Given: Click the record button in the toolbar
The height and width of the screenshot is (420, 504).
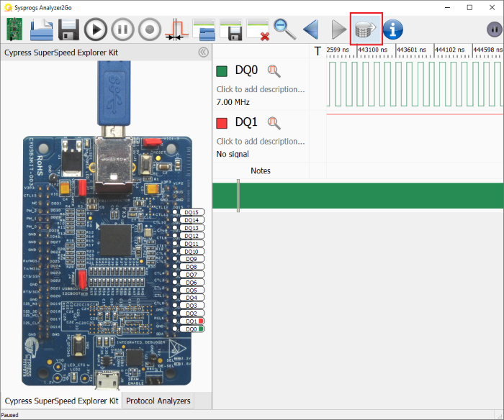Looking at the screenshot, I should coord(150,29).
